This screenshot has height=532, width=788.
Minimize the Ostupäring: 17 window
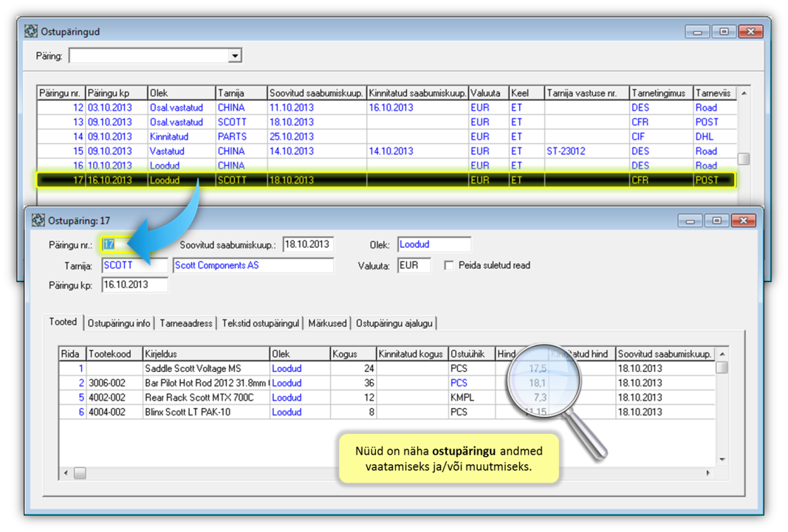pos(690,221)
